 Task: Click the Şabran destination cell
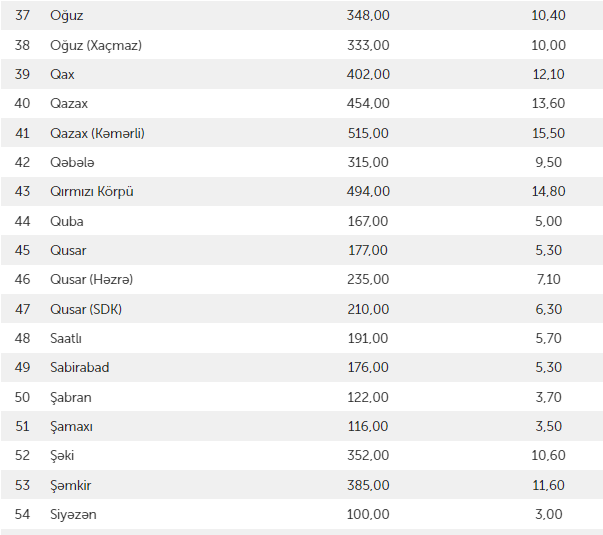point(71,397)
